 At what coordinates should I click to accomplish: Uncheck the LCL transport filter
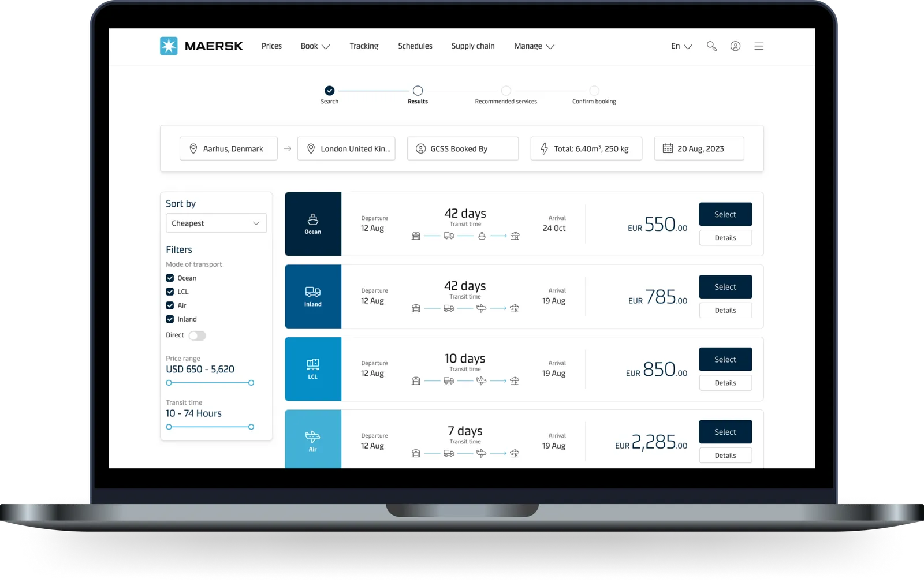pos(170,292)
